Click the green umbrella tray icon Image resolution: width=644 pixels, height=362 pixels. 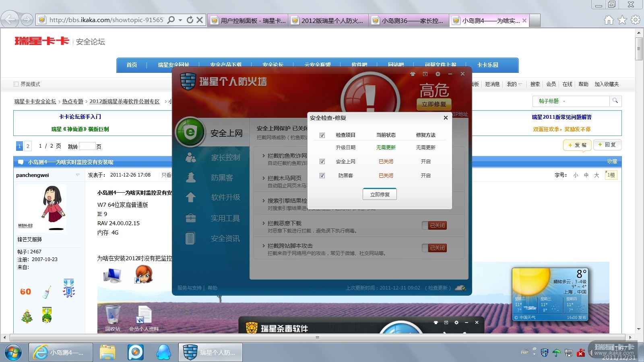point(557,353)
